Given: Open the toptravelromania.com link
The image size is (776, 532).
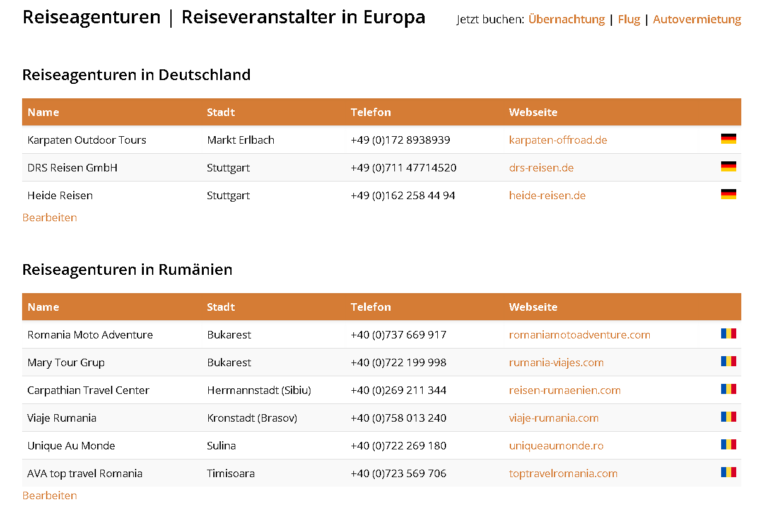Looking at the screenshot, I should point(563,473).
